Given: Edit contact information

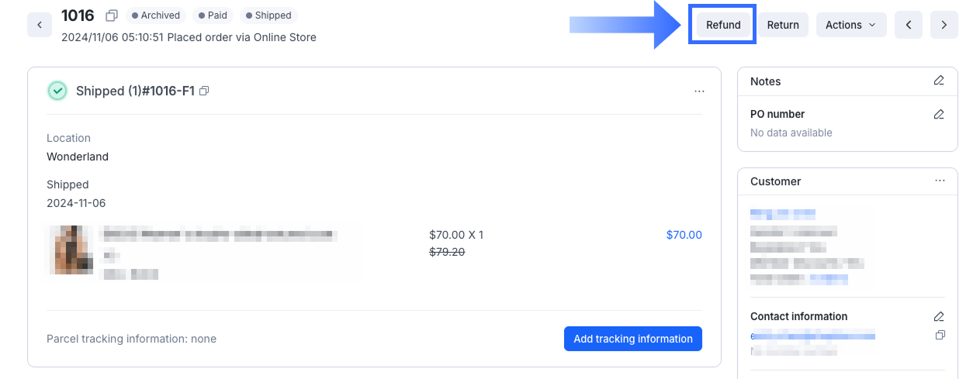Looking at the screenshot, I should click(939, 316).
